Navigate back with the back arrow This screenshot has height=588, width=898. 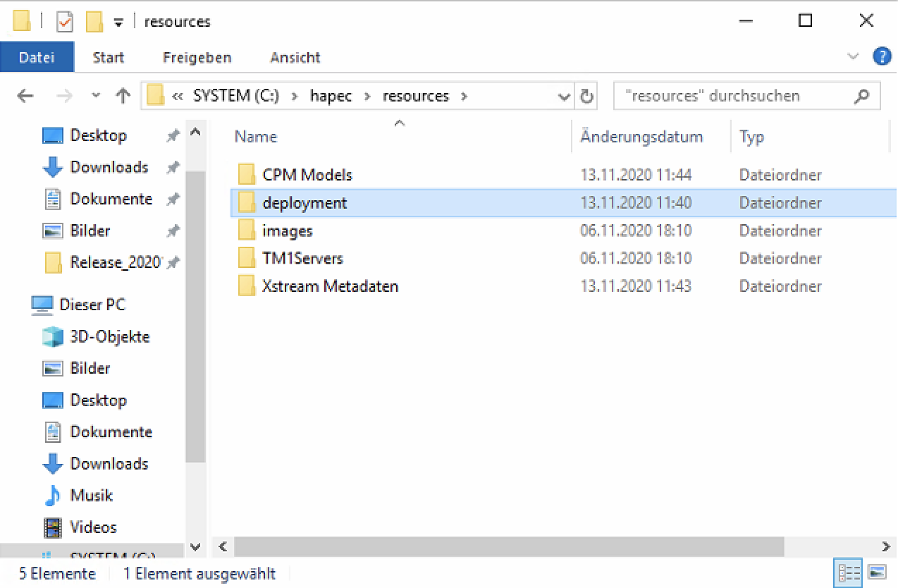tap(25, 97)
